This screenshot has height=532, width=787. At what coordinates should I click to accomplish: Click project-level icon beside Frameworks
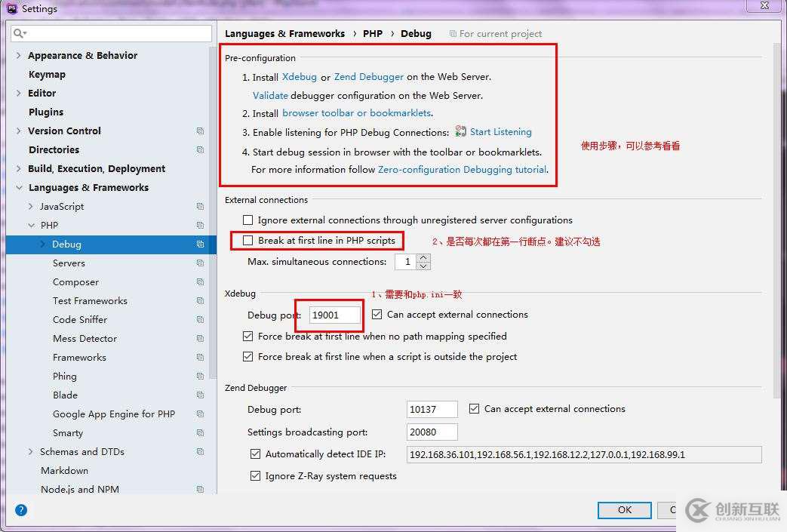[x=200, y=358]
